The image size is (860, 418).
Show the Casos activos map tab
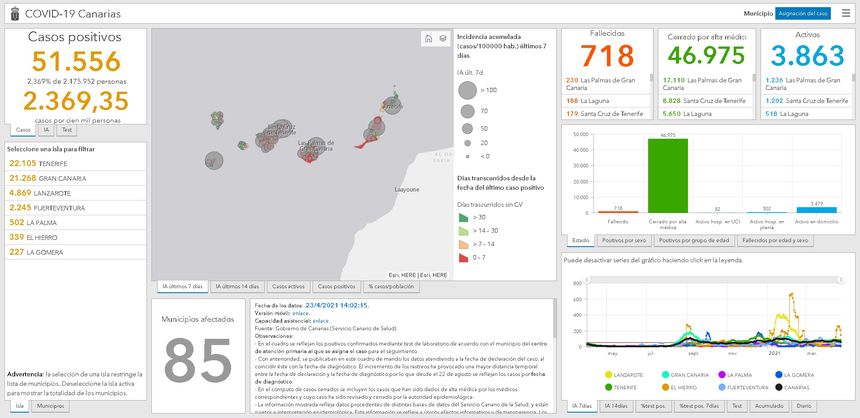pyautogui.click(x=289, y=287)
